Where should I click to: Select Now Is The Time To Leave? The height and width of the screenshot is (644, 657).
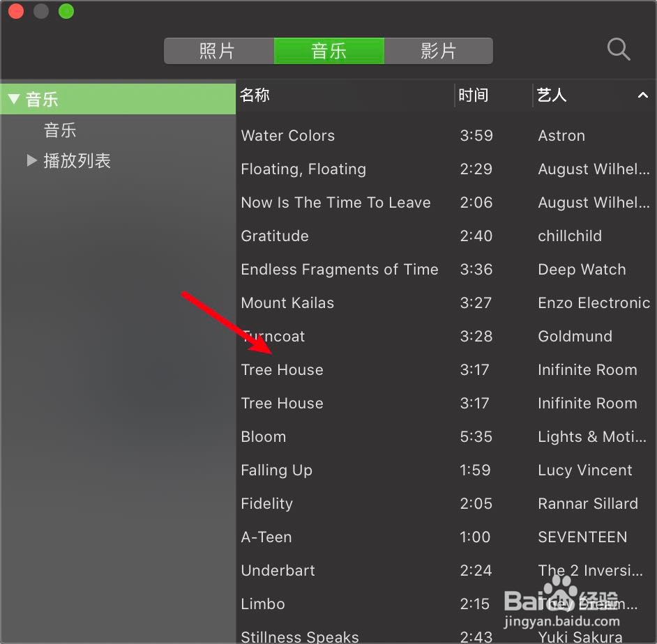pos(335,203)
